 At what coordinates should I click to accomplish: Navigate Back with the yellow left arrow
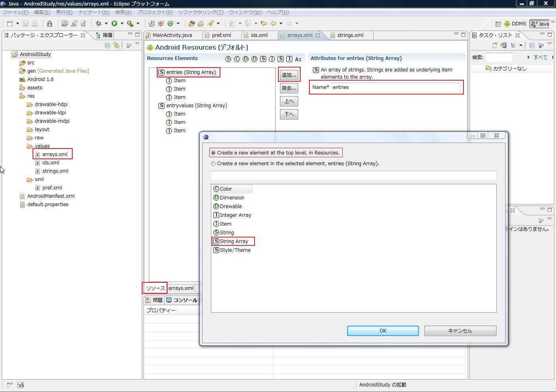pos(273,24)
